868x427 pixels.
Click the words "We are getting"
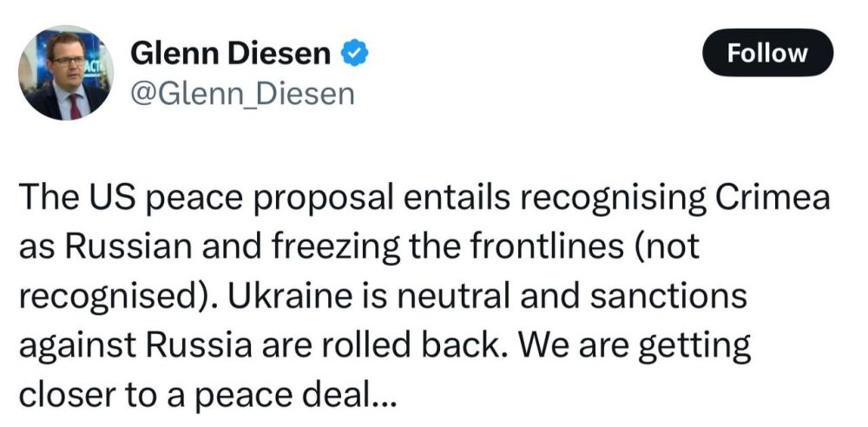point(622,345)
